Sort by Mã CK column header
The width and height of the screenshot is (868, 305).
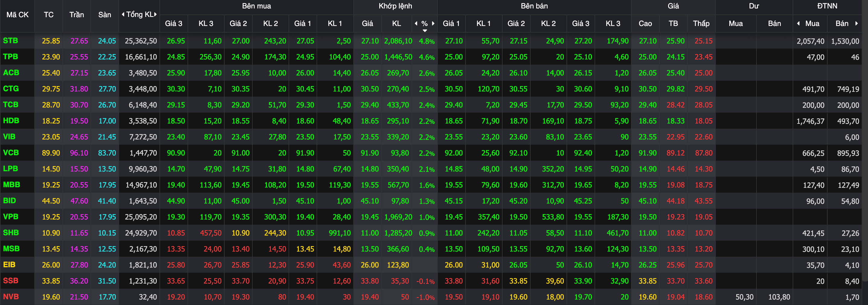pyautogui.click(x=17, y=14)
